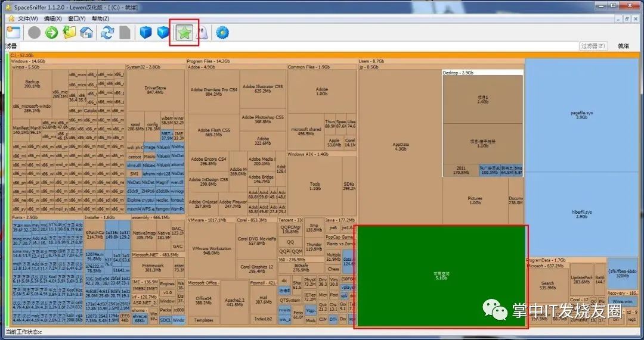The image size is (644, 340).
Task: Start a new master scan (refresh arrows)
Action: click(107, 33)
